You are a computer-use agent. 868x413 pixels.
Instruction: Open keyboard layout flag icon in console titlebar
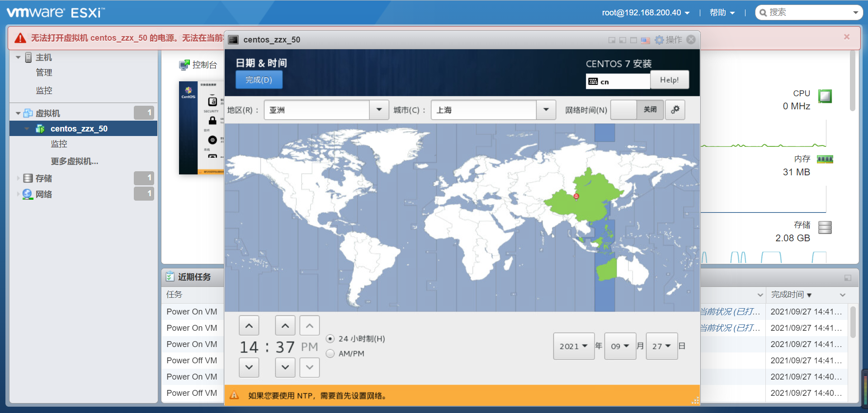pos(645,40)
